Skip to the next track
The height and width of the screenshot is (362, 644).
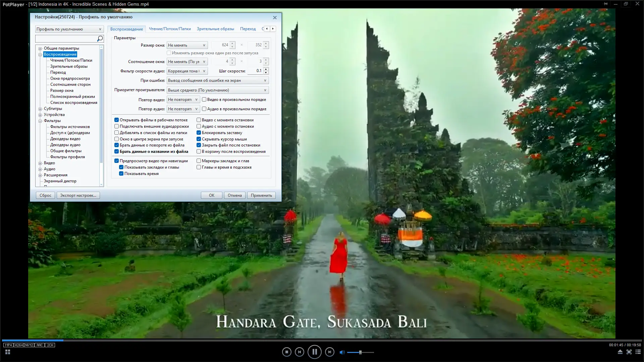329,352
